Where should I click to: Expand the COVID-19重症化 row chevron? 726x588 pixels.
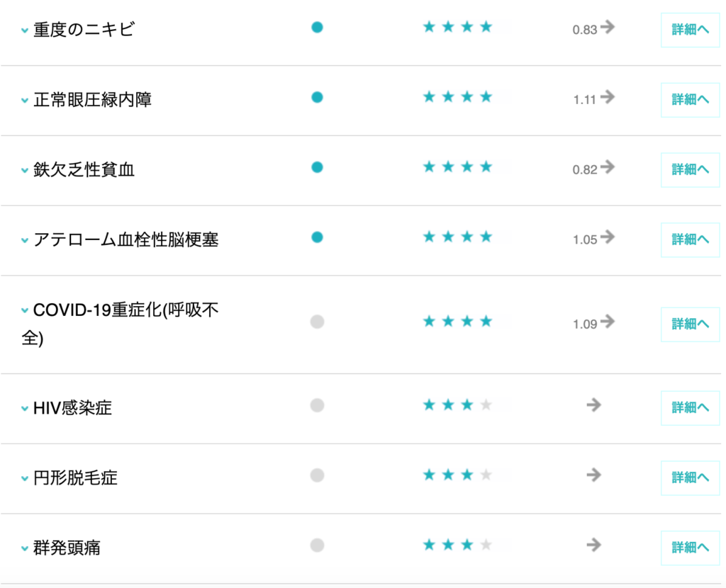pos(25,312)
